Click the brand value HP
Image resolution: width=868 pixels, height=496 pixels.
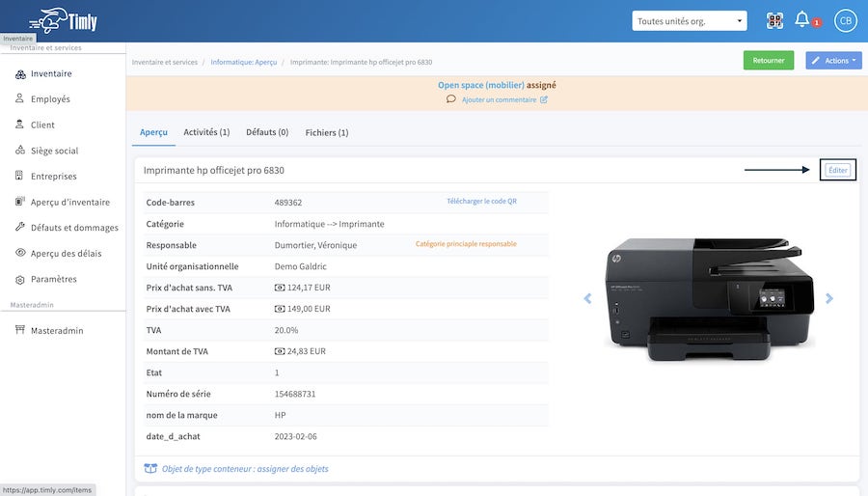tap(280, 415)
